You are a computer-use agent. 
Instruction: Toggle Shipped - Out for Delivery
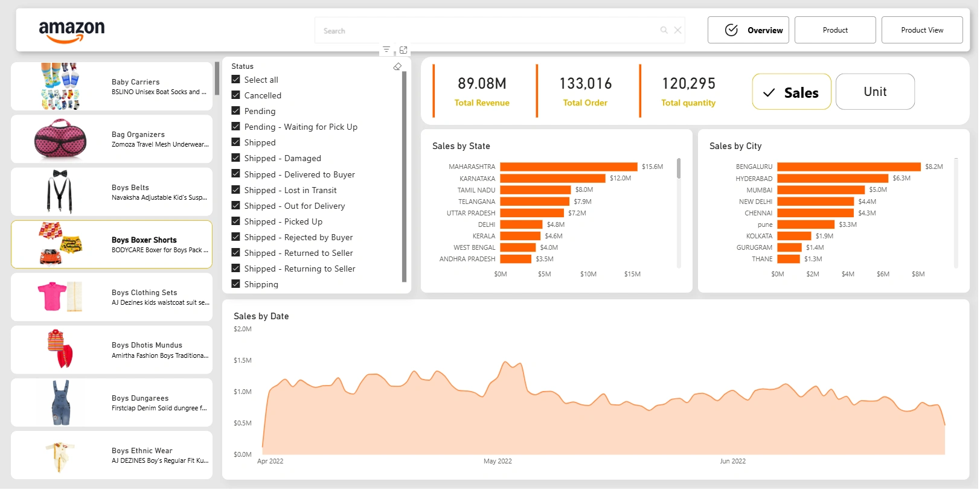tap(235, 206)
